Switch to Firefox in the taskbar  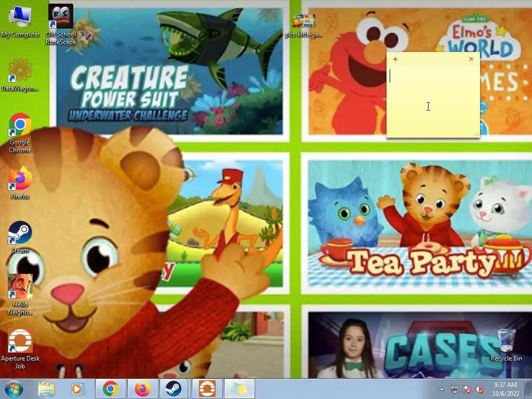tap(143, 389)
